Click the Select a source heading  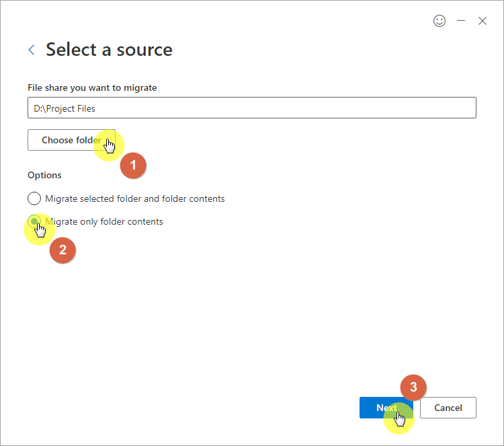coord(109,50)
